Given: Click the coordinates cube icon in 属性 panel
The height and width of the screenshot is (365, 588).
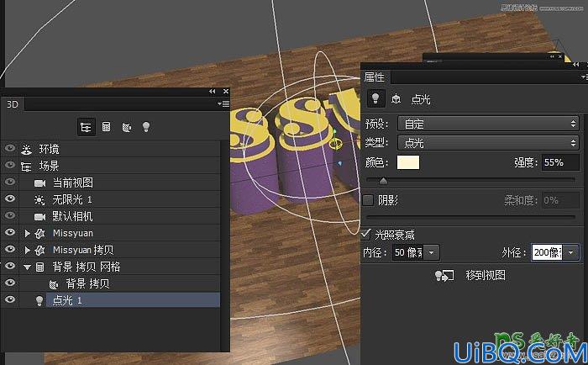Looking at the screenshot, I should [396, 98].
